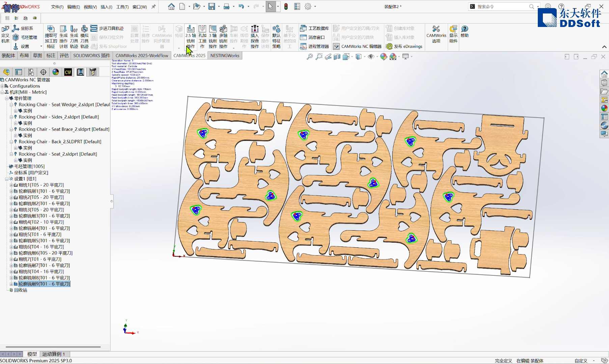
Task: Open 毛坯管理 stock manager in ribbon
Action: (25, 37)
